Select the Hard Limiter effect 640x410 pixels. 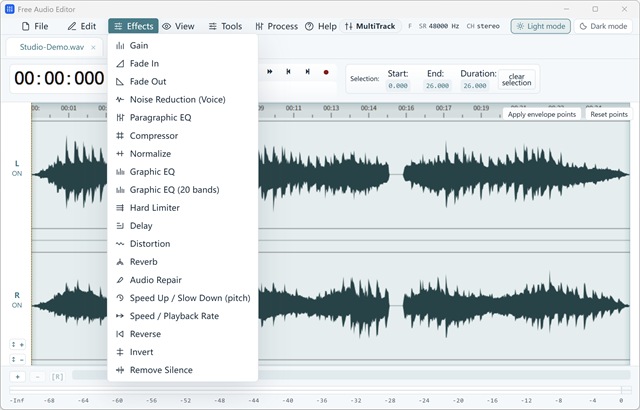(x=182, y=208)
